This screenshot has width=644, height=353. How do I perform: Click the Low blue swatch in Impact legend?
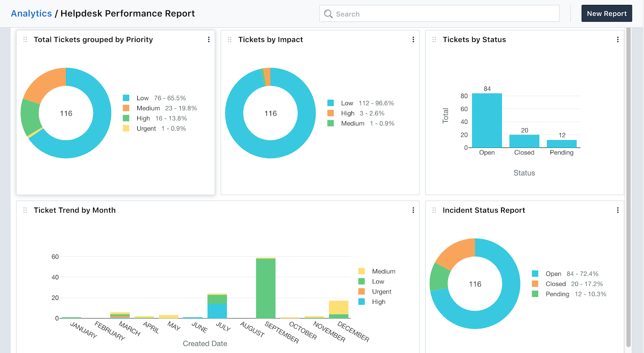click(330, 103)
